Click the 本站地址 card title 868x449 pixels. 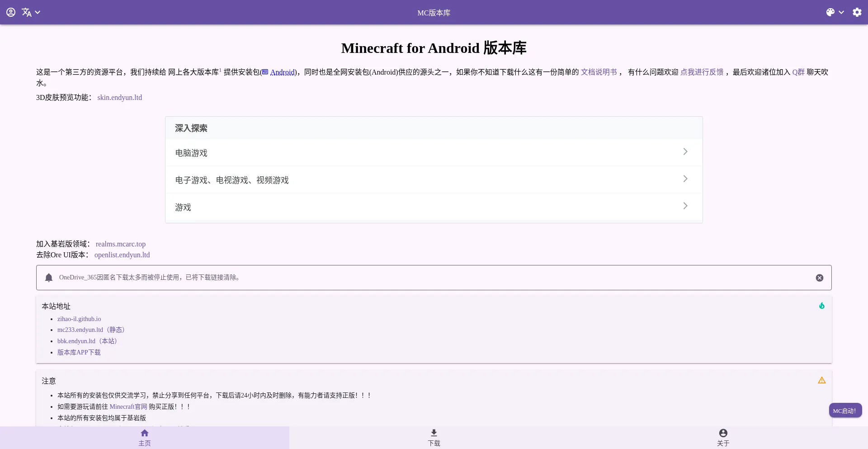pos(56,306)
